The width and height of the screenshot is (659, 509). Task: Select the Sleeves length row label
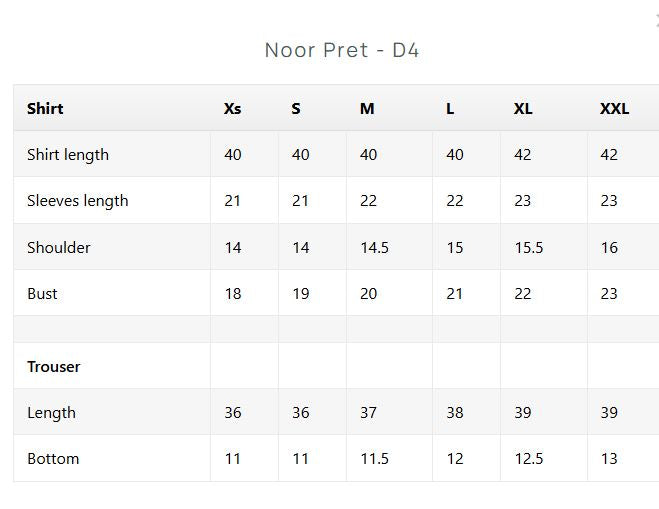[x=77, y=201]
